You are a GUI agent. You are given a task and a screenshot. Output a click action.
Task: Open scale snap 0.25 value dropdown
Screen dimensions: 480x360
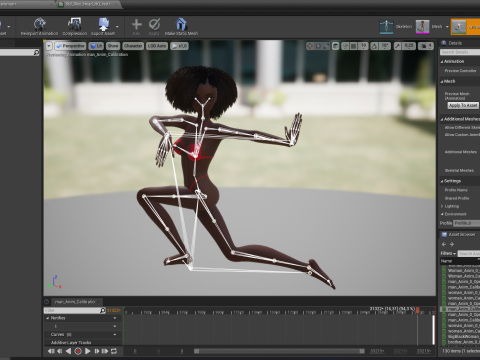pyautogui.click(x=409, y=46)
